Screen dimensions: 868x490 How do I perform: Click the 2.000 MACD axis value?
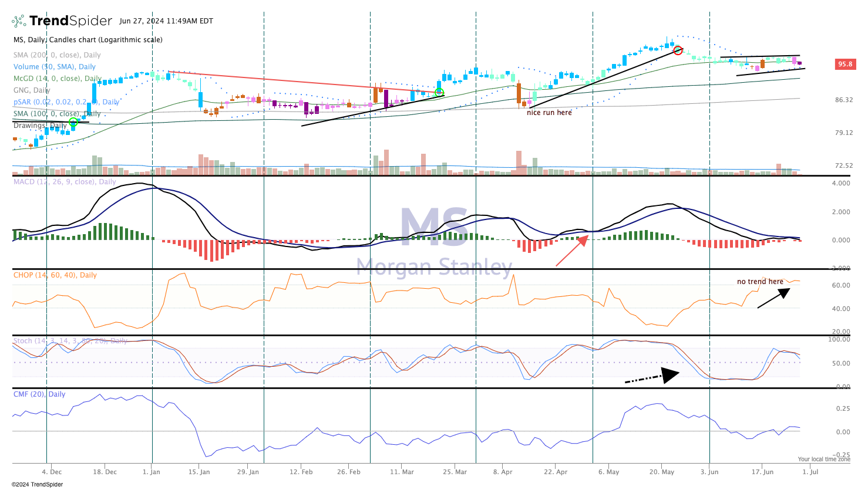pos(842,212)
